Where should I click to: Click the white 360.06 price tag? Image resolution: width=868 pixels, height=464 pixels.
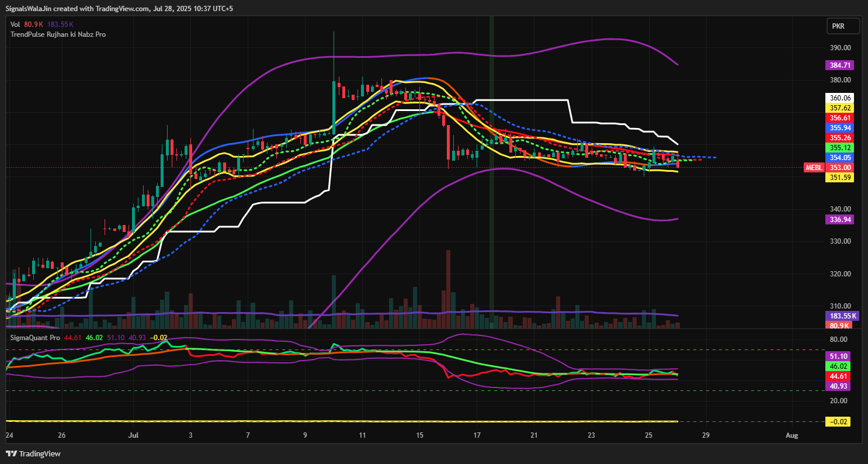pyautogui.click(x=839, y=98)
